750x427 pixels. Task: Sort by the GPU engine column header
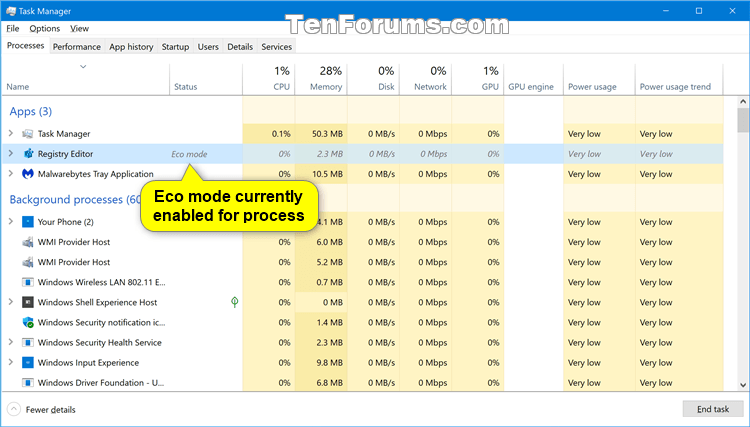[533, 79]
